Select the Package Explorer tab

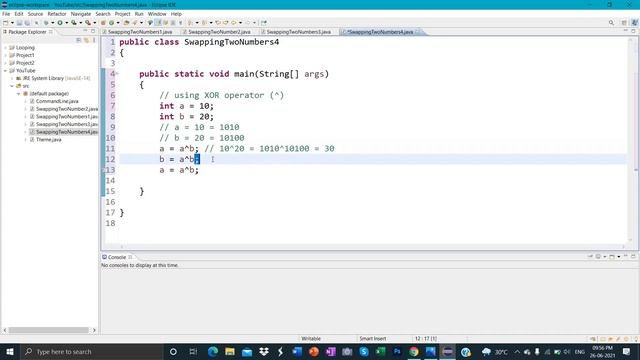point(27,32)
